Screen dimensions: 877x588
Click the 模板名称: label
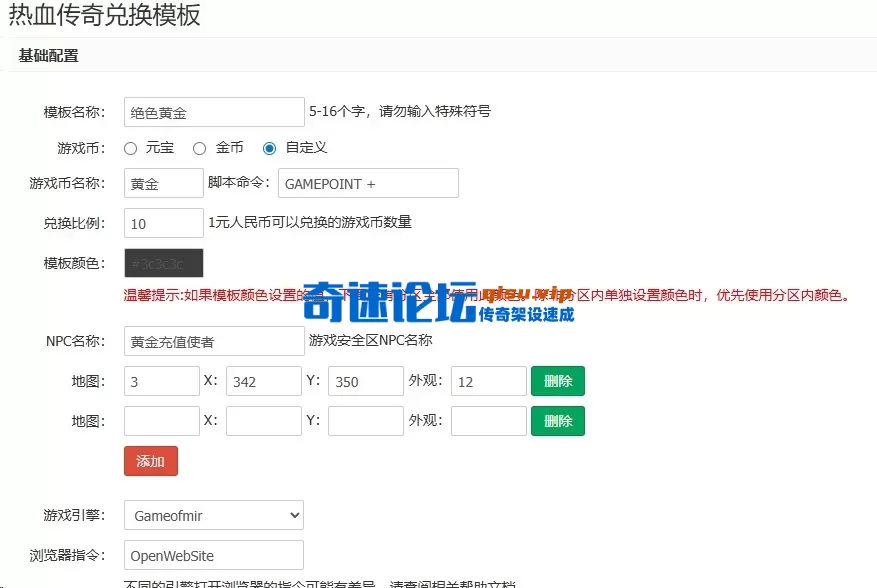coord(74,112)
